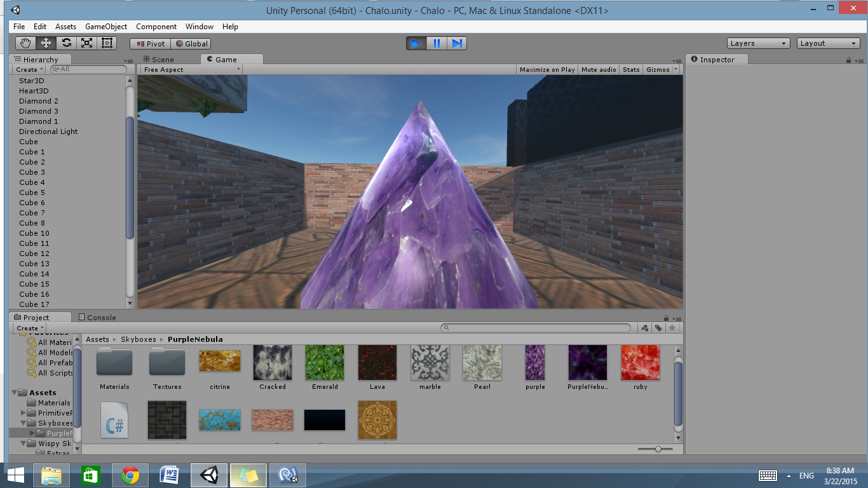The width and height of the screenshot is (868, 488).
Task: Toggle the Stats overlay
Action: click(631, 69)
